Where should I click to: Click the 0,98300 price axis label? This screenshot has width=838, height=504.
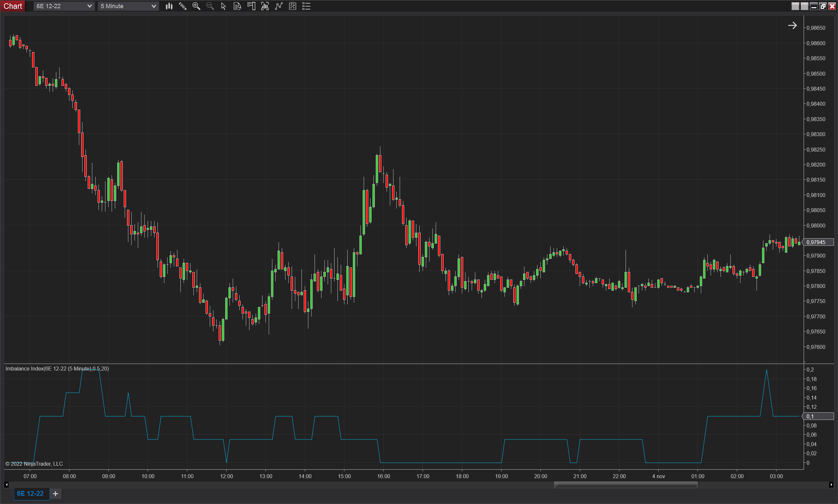tap(816, 134)
